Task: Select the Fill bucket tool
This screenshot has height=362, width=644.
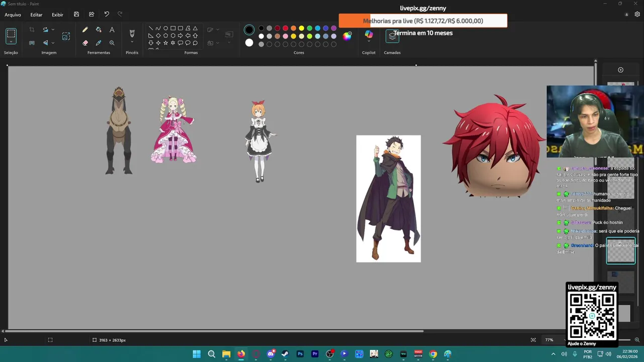Action: click(x=99, y=30)
